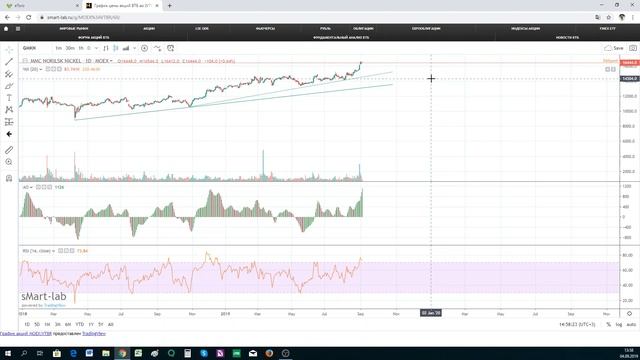Toggle auto scale button
Viewport: 640px width, 360px height.
[x=631, y=324]
